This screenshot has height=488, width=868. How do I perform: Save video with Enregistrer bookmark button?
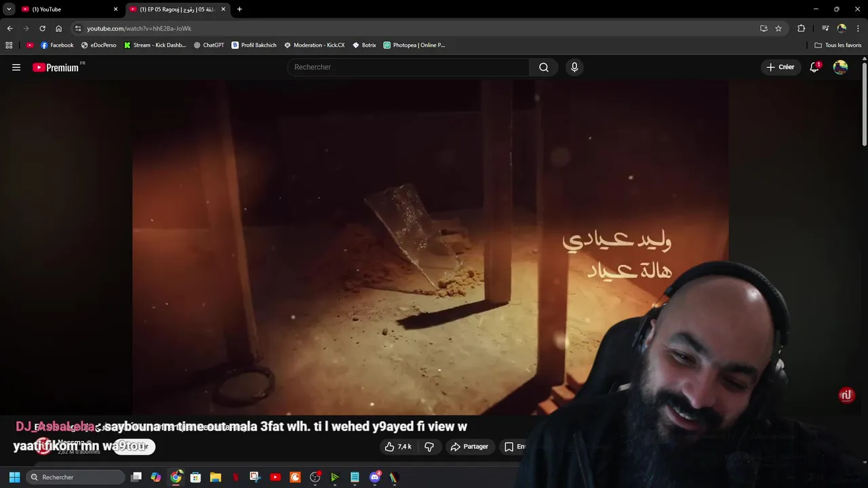tap(514, 447)
